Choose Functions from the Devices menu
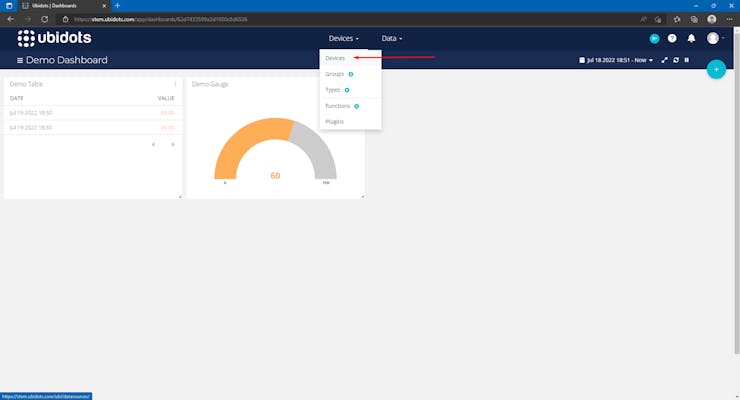740x400 pixels. tap(337, 106)
